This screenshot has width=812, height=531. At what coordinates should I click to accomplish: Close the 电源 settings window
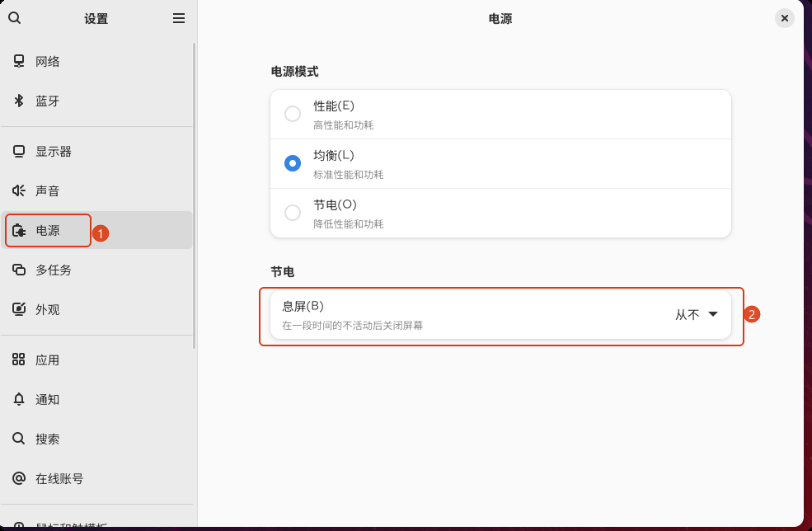(x=785, y=19)
